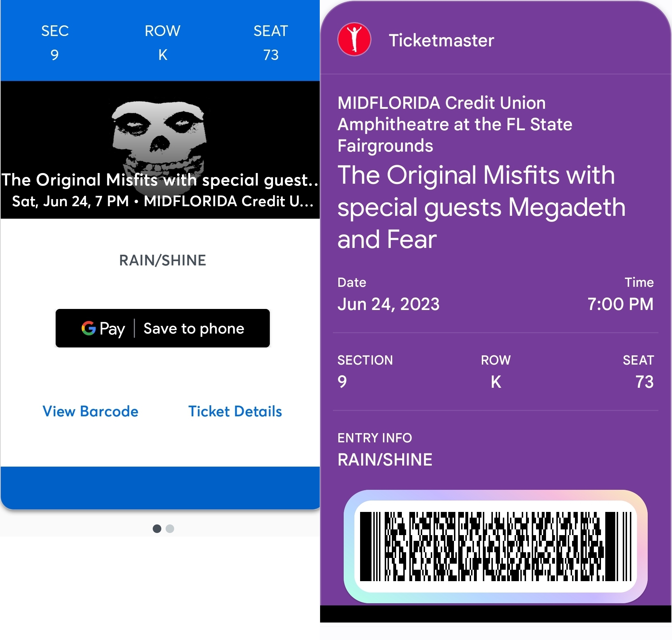The width and height of the screenshot is (672, 640).
Task: Tap the Ticketmaster header label
Action: click(441, 40)
